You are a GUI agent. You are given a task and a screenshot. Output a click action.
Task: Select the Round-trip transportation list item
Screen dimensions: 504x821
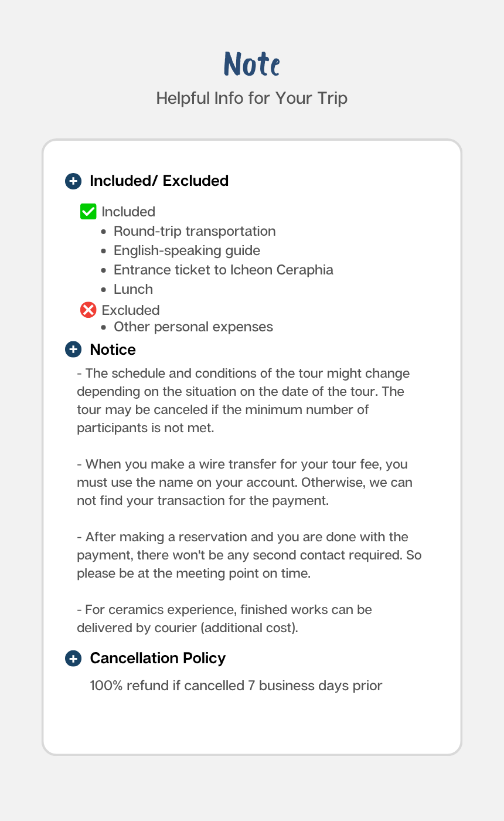pyautogui.click(x=195, y=231)
